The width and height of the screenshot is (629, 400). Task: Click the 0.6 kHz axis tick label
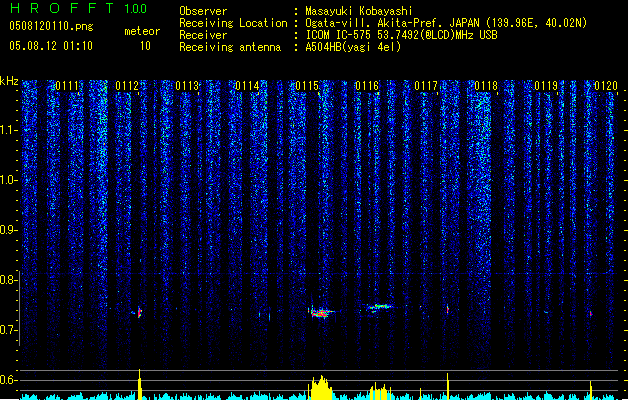pos(9,380)
